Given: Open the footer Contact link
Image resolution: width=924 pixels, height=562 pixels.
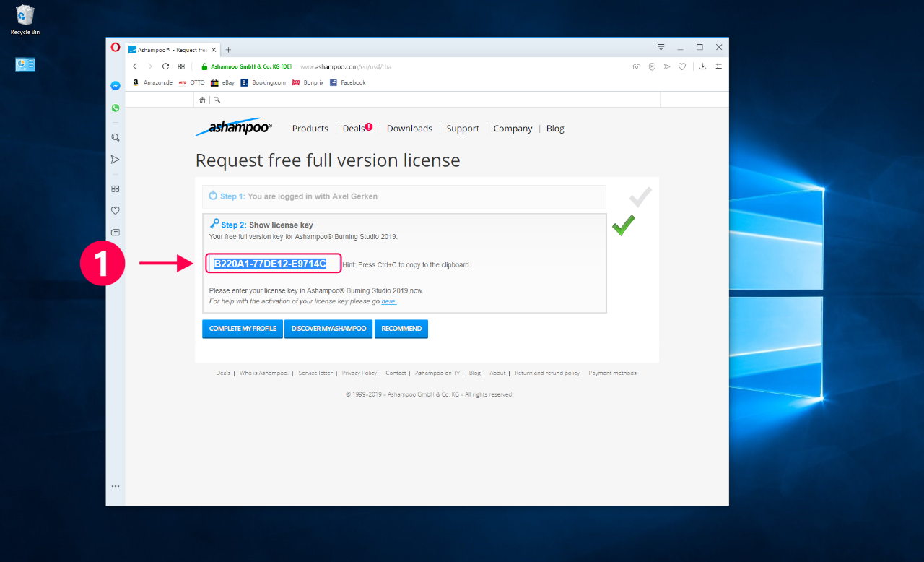Looking at the screenshot, I should (396, 373).
